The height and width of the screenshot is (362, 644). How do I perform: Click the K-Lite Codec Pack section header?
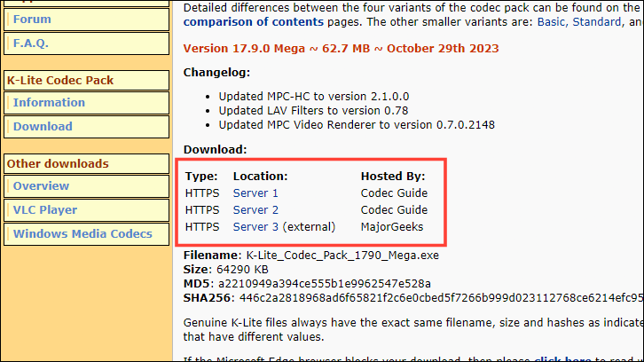coord(87,80)
